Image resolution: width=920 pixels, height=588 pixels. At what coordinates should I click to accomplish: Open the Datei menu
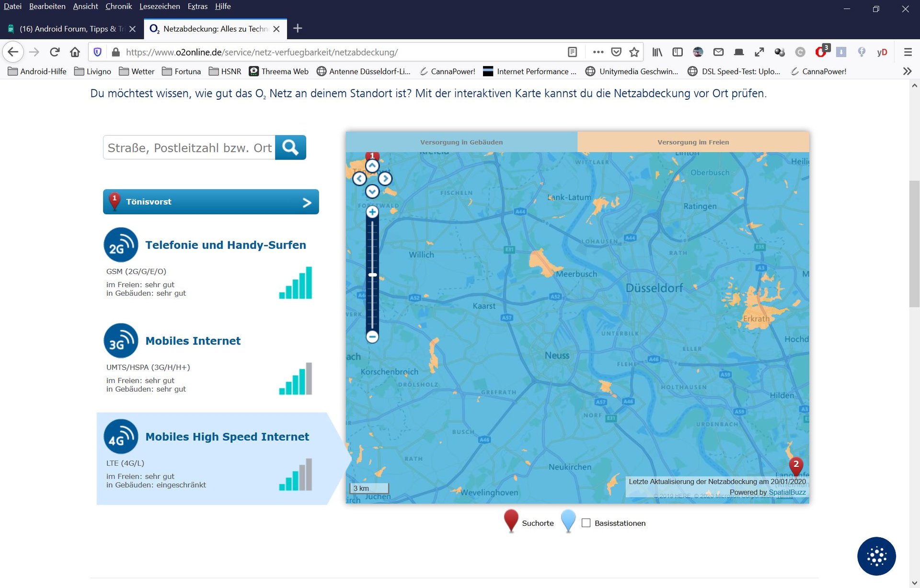coord(12,6)
